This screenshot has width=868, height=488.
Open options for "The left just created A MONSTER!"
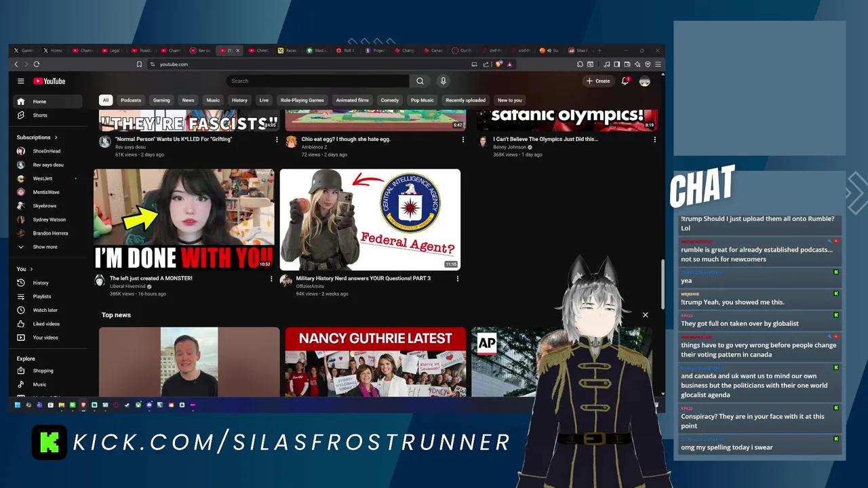click(x=271, y=279)
